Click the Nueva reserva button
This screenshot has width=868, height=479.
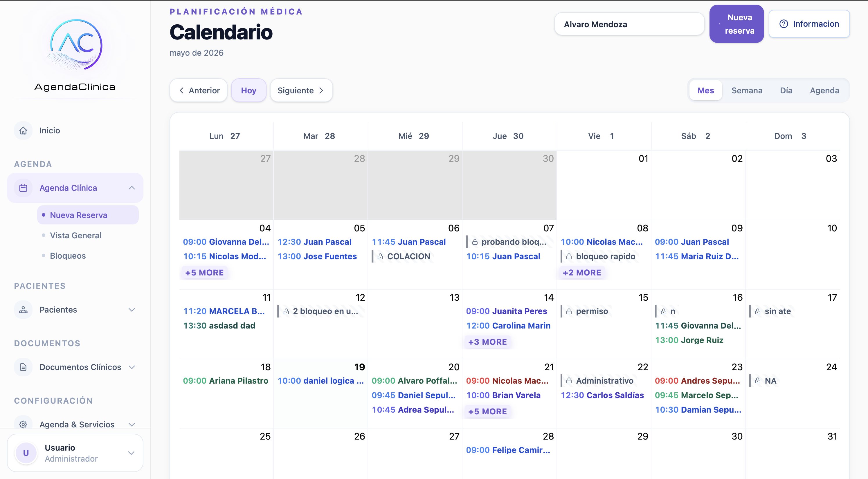pos(736,24)
